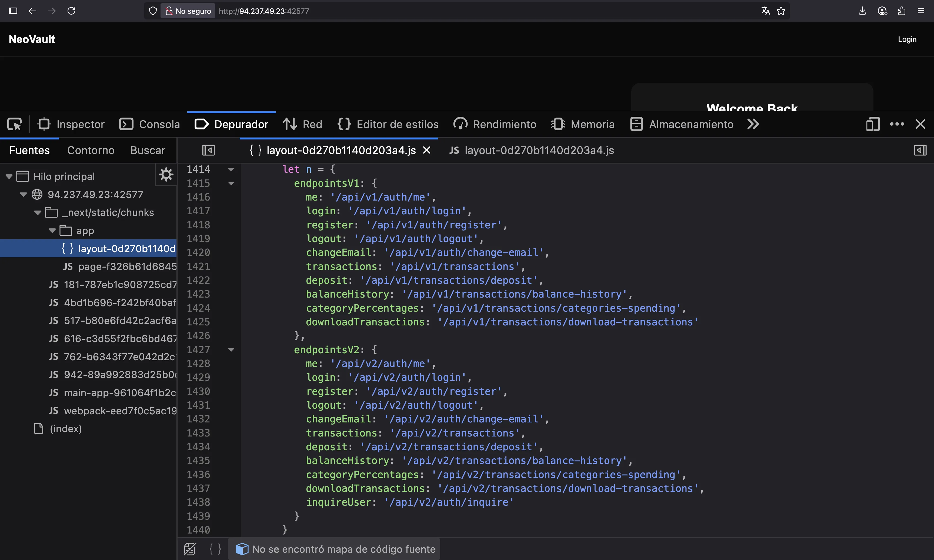Open sources tree settings gear

coord(166,174)
